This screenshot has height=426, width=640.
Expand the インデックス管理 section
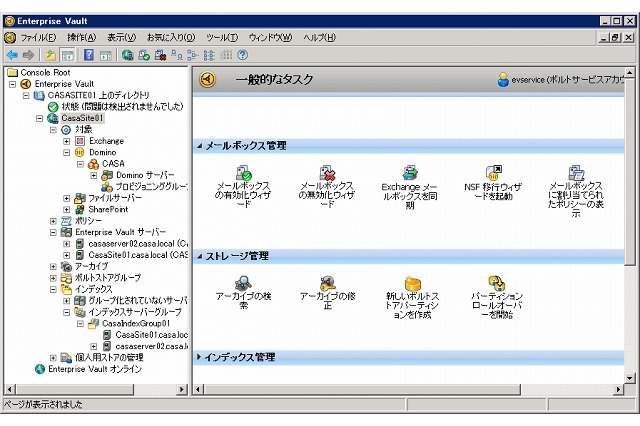[199, 357]
